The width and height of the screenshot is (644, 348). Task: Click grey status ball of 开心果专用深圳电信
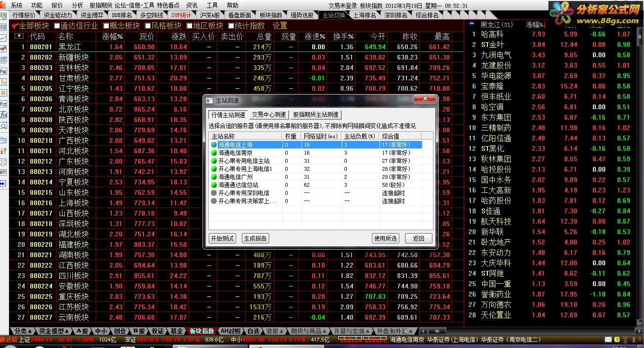coord(214,193)
